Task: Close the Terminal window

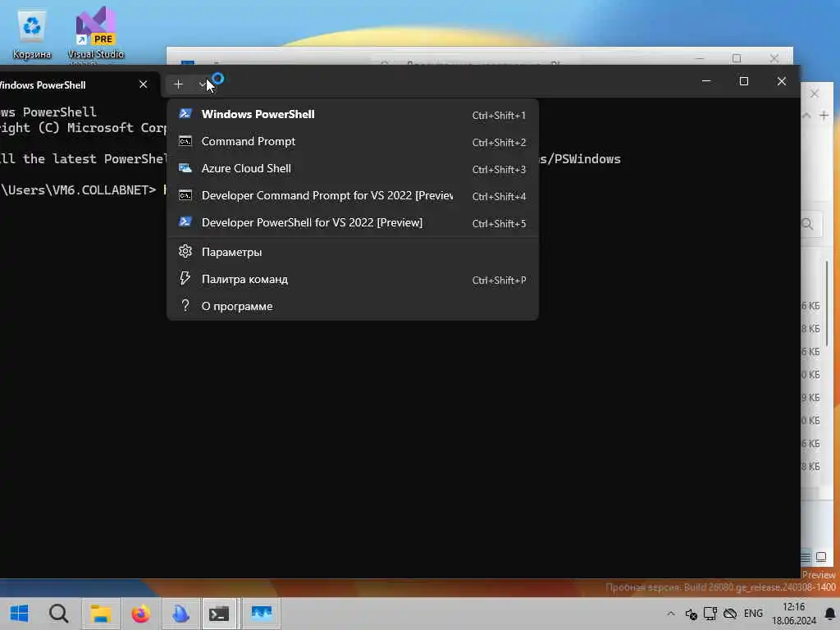Action: [x=782, y=81]
